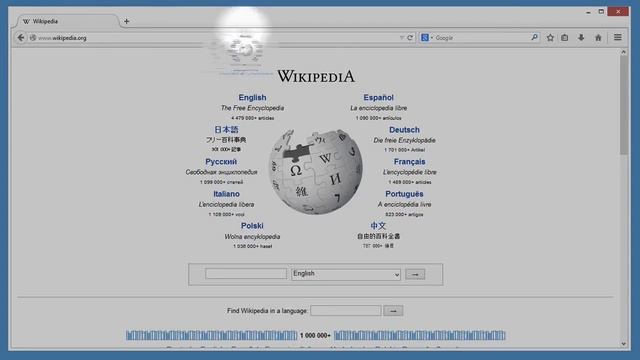Reload the page with the refresh icon

click(410, 38)
